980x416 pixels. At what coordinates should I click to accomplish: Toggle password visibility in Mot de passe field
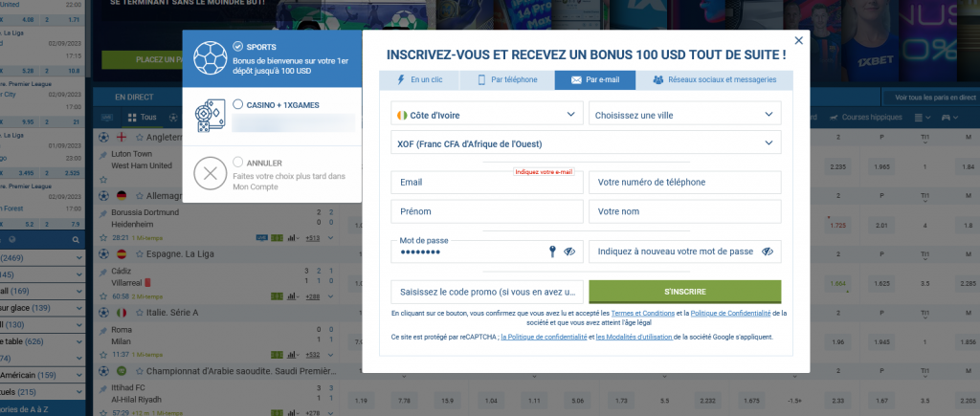pyautogui.click(x=569, y=252)
